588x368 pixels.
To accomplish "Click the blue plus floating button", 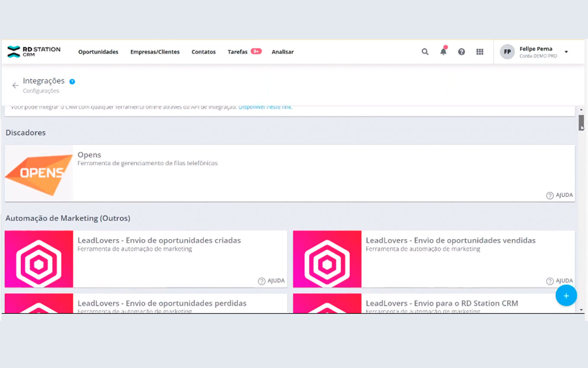I will tap(566, 296).
